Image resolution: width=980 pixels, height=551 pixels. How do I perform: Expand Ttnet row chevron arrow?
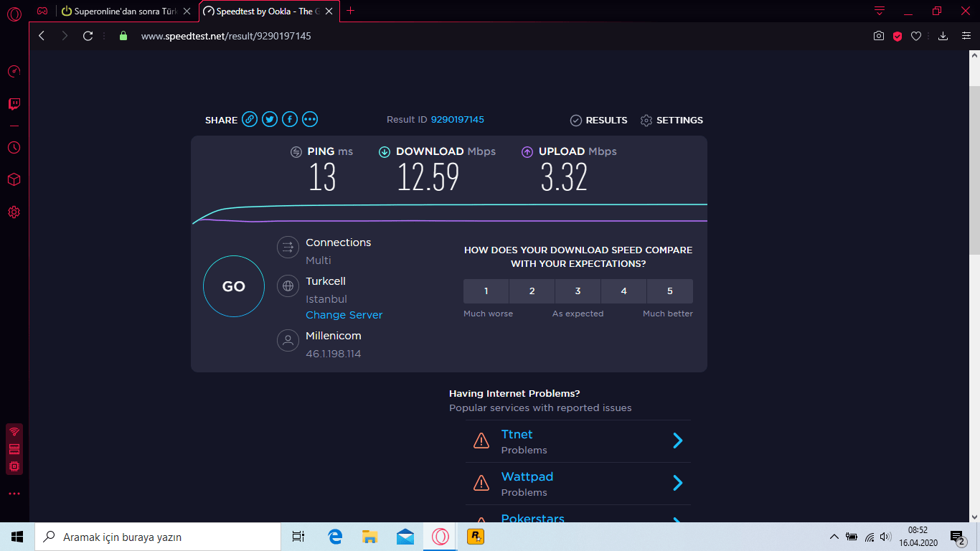[677, 441]
